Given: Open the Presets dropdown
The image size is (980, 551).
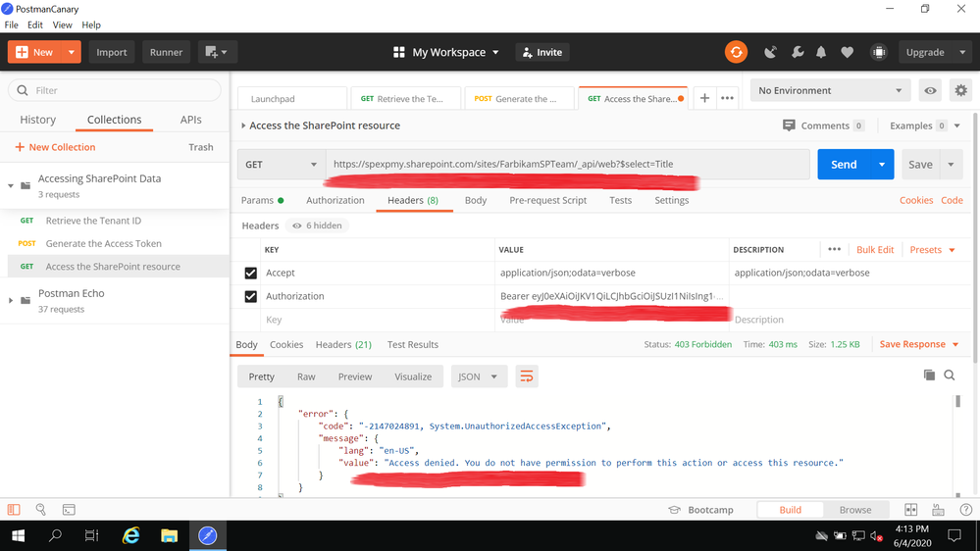Looking at the screenshot, I should click(x=932, y=249).
